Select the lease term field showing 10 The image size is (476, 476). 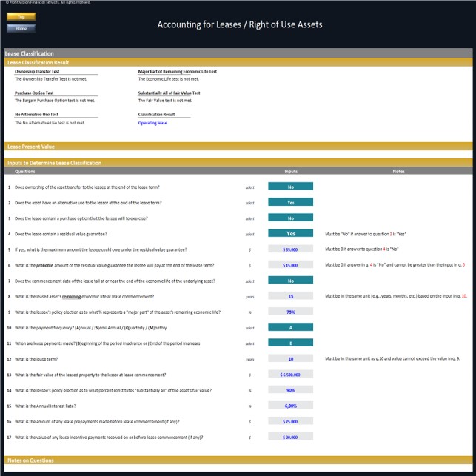(290, 358)
